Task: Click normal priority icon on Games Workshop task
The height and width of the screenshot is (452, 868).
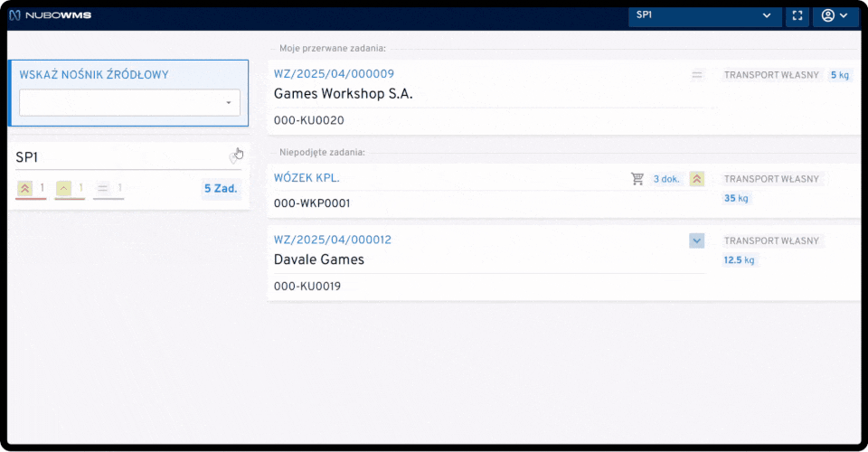Action: click(697, 75)
